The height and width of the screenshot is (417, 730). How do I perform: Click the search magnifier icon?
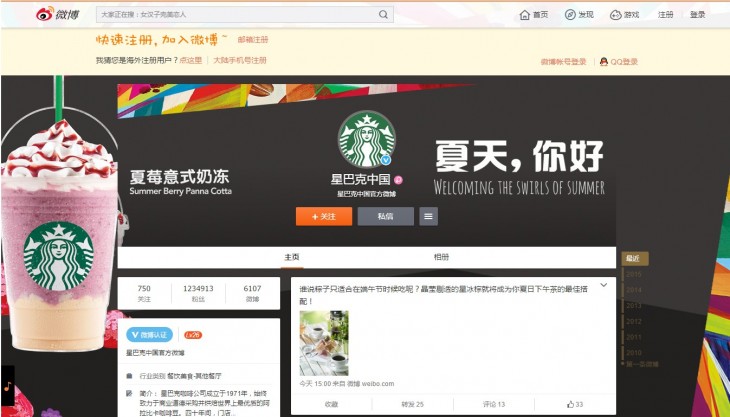pyautogui.click(x=384, y=15)
